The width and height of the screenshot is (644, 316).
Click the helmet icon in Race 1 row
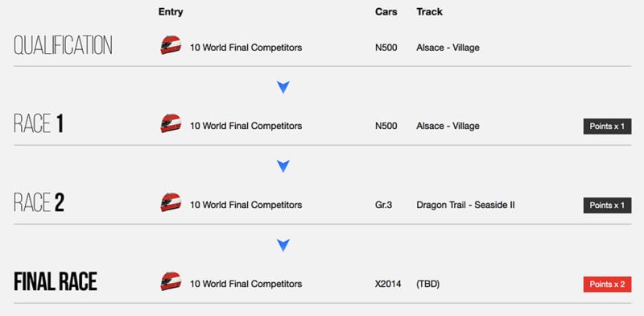pos(171,123)
